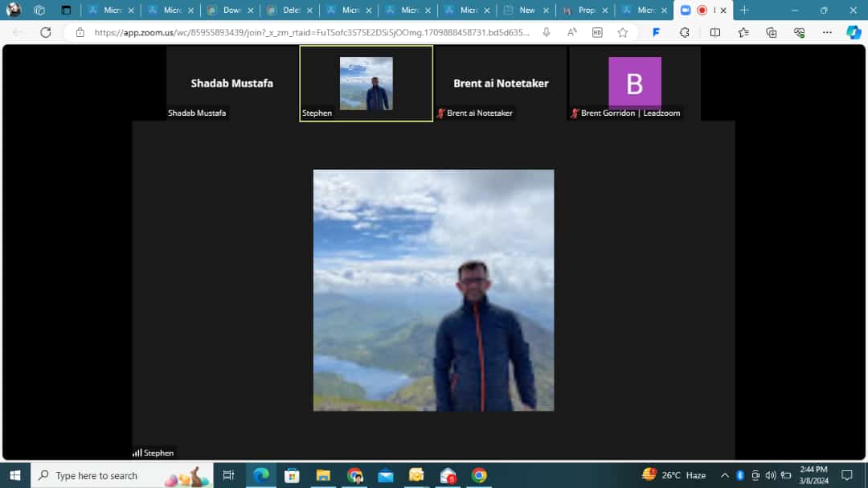The height and width of the screenshot is (488, 868).
Task: Open the Windows Start menu
Action: (x=15, y=475)
